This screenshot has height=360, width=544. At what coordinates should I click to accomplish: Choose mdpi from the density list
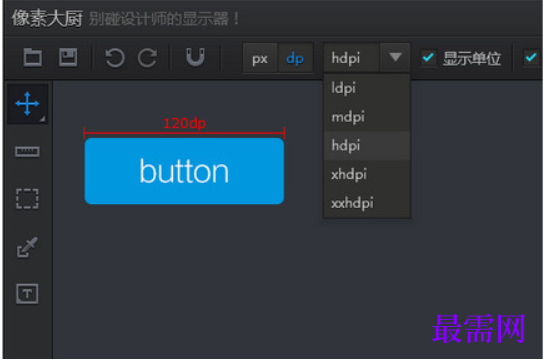point(367,117)
